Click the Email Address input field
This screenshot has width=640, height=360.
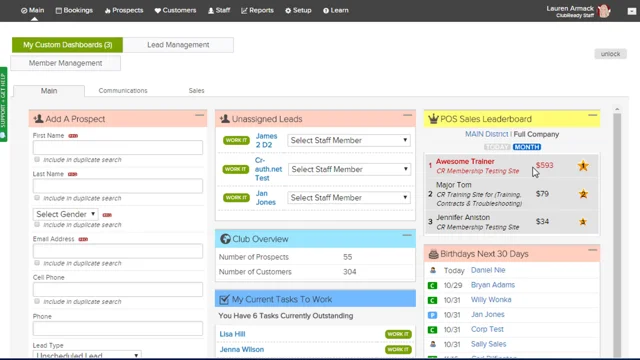click(118, 251)
